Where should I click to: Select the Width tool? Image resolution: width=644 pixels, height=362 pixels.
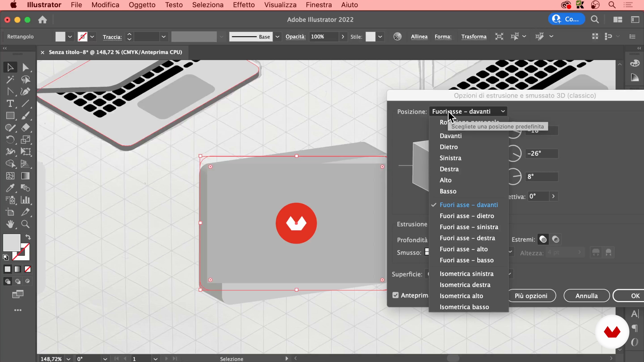[10, 152]
